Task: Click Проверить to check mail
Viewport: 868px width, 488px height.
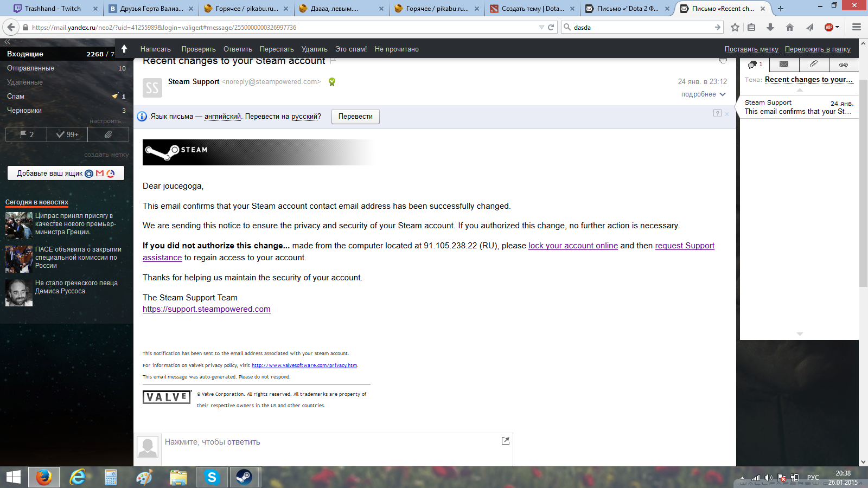Action: 199,49
